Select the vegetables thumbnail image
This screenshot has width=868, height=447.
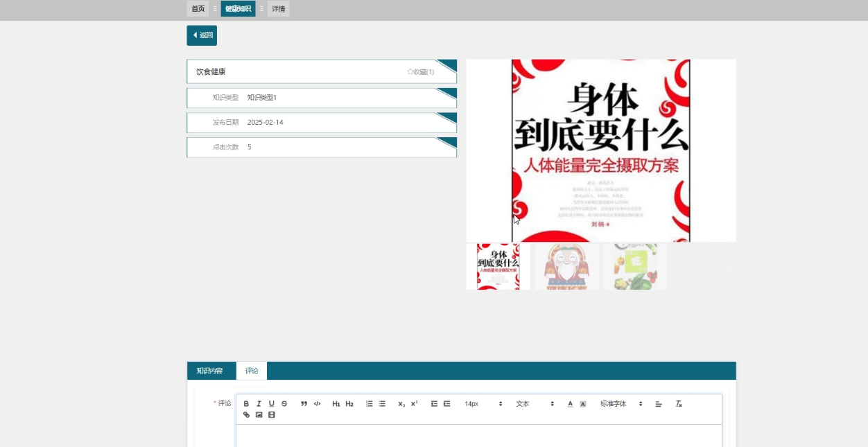pyautogui.click(x=634, y=266)
